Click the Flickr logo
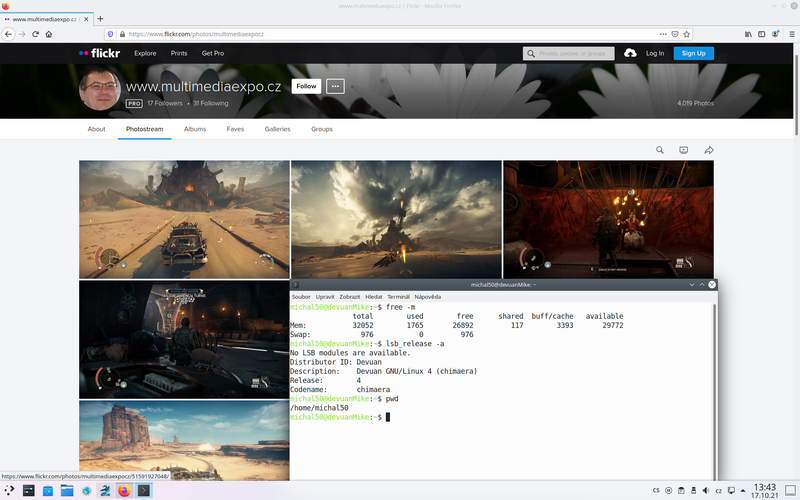 coord(99,53)
